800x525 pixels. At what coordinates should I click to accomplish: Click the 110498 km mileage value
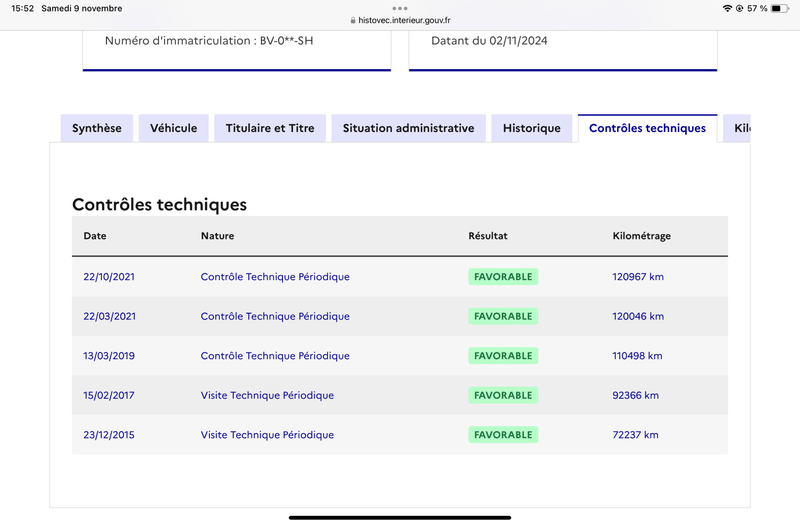point(637,356)
